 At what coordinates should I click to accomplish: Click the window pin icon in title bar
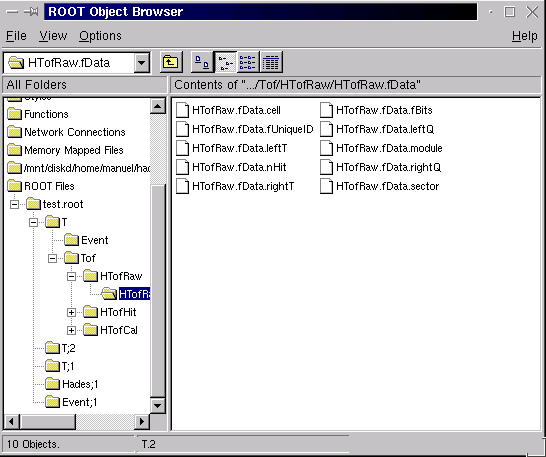(31, 12)
